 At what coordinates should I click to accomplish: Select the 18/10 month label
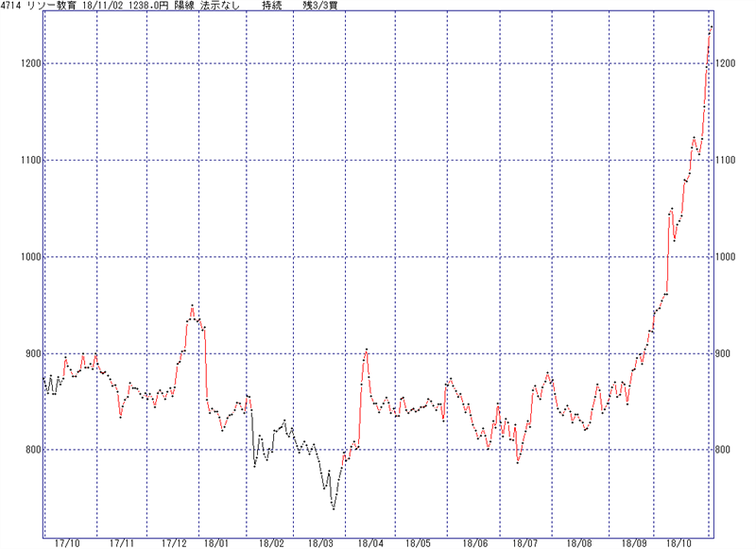click(x=679, y=543)
